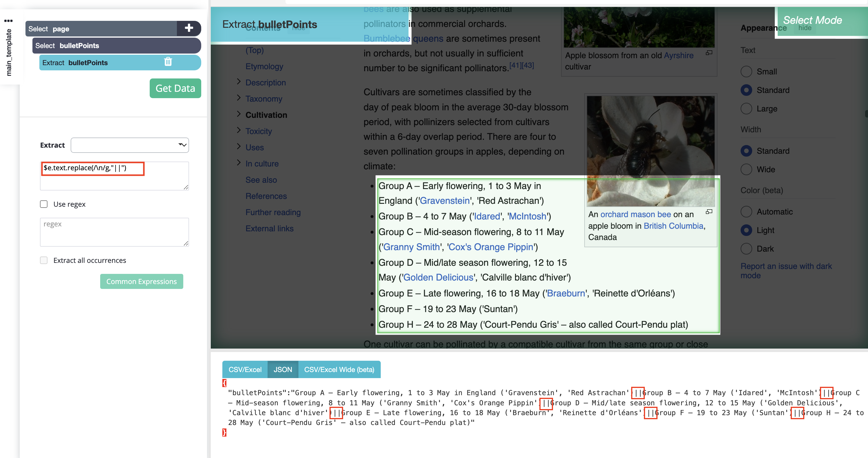Enlarge the Apple blossom image via icon

(709, 53)
